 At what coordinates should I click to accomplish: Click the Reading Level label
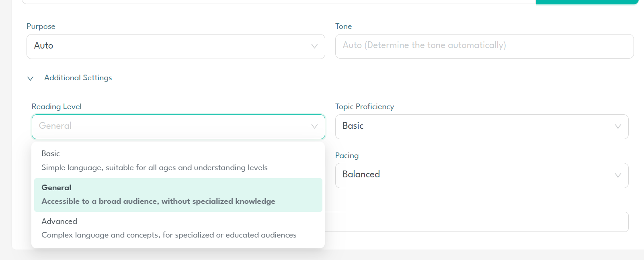pos(56,106)
